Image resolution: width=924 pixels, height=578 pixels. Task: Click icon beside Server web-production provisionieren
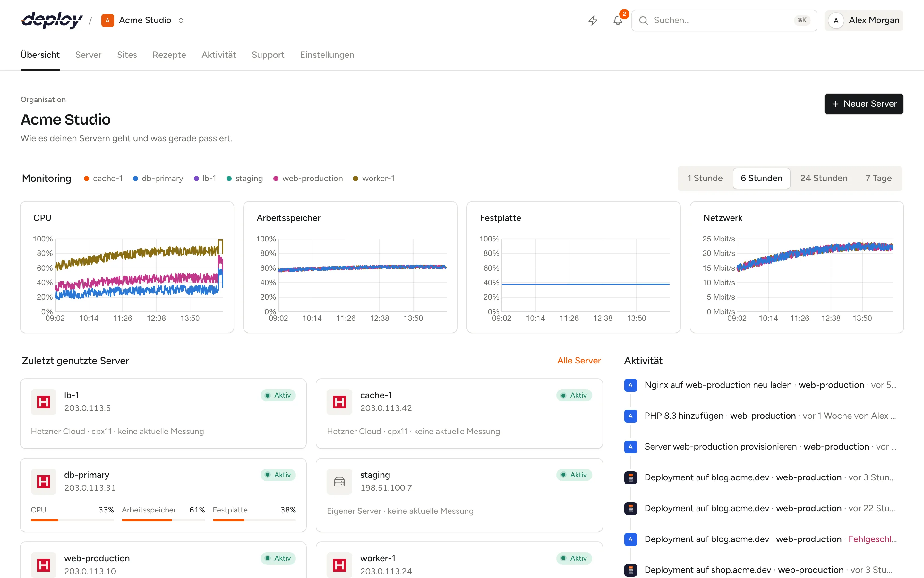pos(630,446)
